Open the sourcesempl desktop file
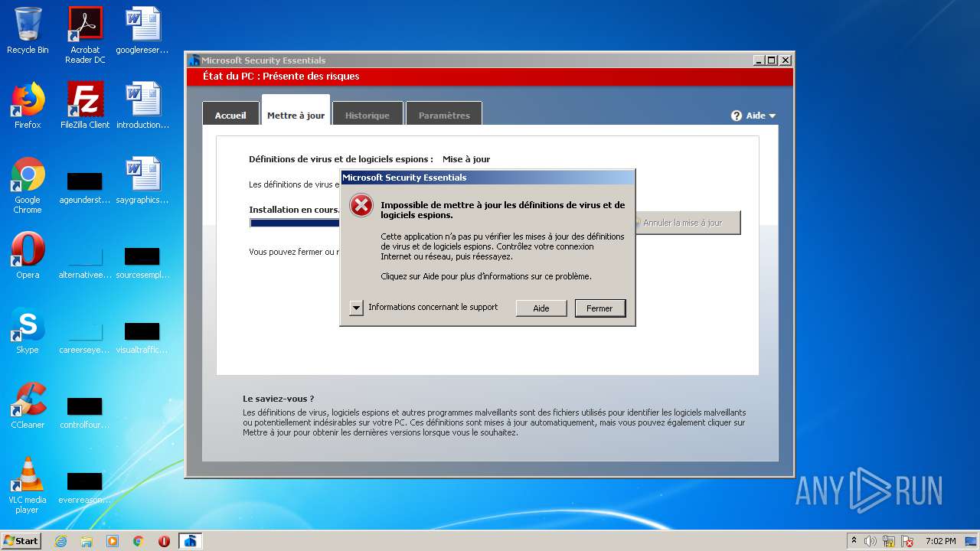Image resolution: width=980 pixels, height=551 pixels. pyautogui.click(x=142, y=263)
